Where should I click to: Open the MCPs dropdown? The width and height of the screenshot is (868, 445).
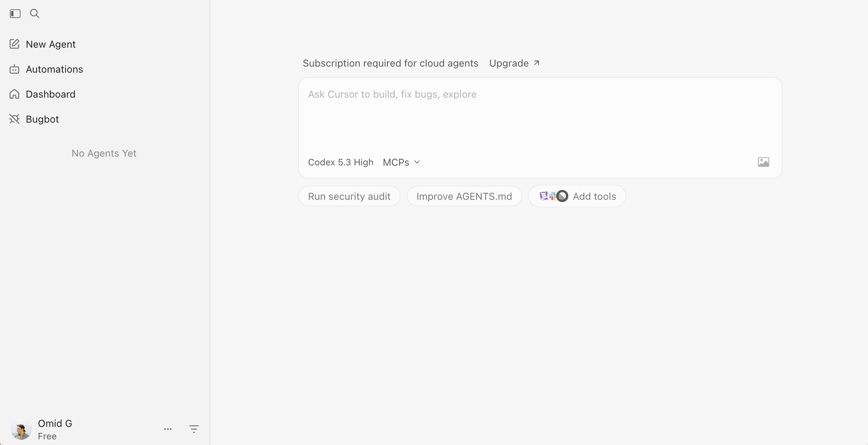pos(401,162)
